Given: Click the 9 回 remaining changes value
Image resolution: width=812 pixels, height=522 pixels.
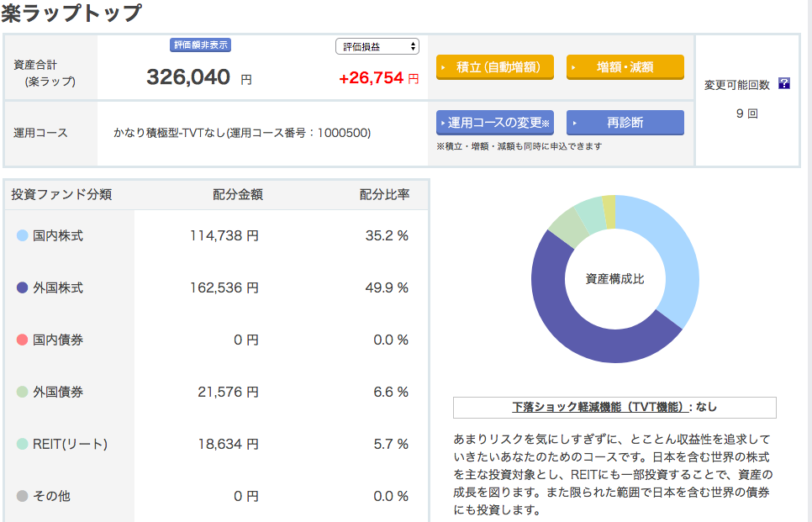Looking at the screenshot, I should [x=746, y=113].
